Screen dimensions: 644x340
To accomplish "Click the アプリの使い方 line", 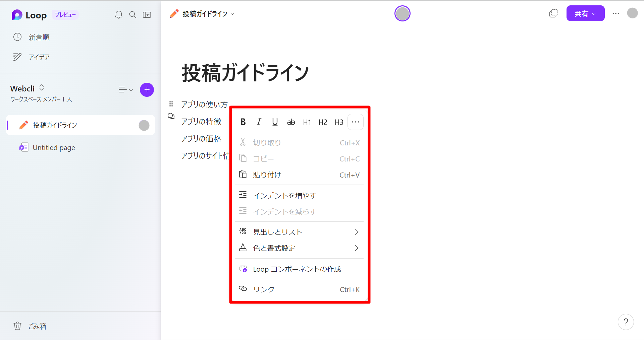I will 204,104.
